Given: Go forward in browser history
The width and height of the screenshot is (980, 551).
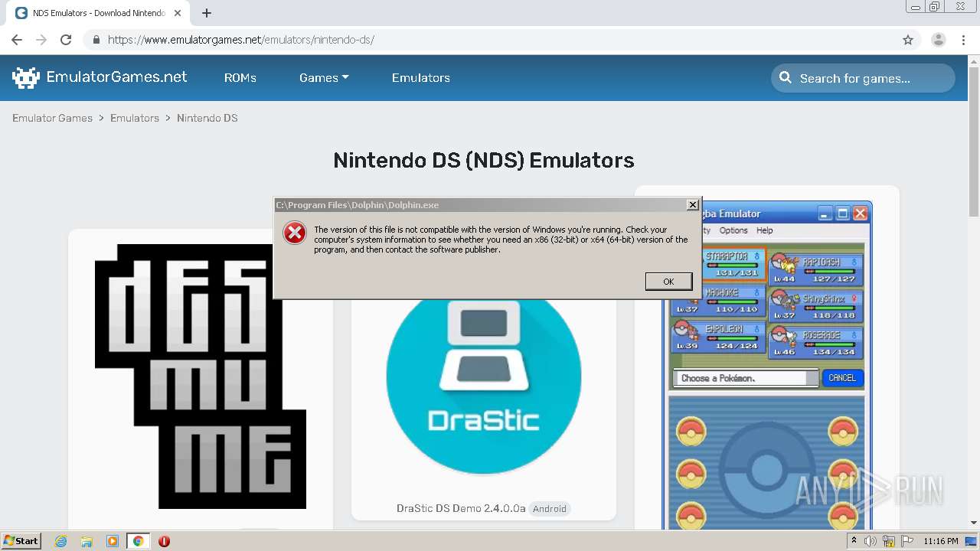Looking at the screenshot, I should pos(41,40).
